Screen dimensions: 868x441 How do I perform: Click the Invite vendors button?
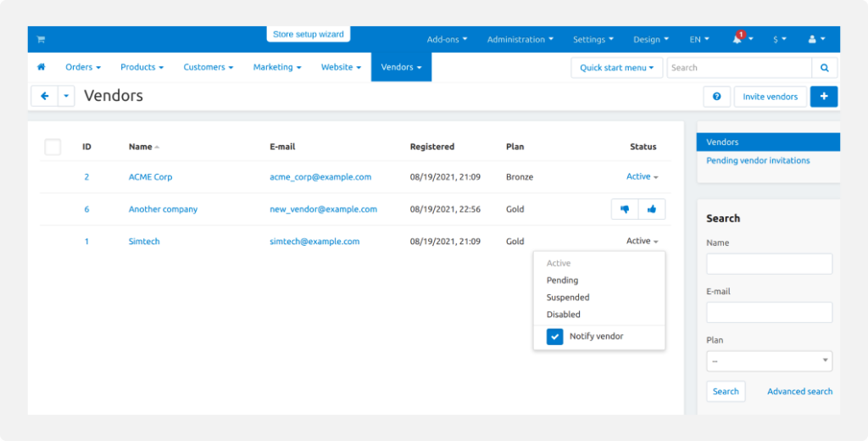point(770,97)
